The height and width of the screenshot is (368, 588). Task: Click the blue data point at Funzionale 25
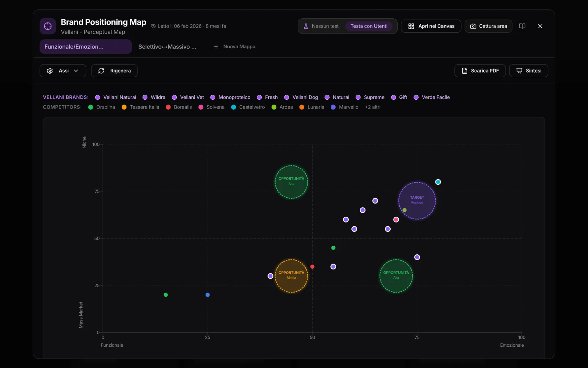point(208,295)
